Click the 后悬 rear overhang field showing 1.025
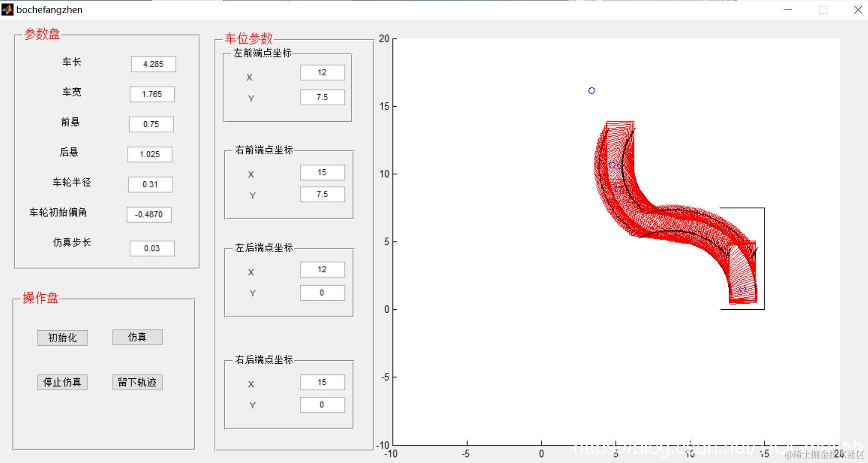Viewport: 868px width, 463px height. [150, 154]
